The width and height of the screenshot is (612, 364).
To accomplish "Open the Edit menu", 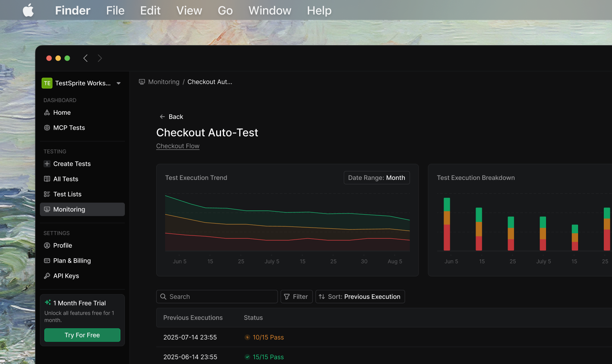I will pos(150,10).
